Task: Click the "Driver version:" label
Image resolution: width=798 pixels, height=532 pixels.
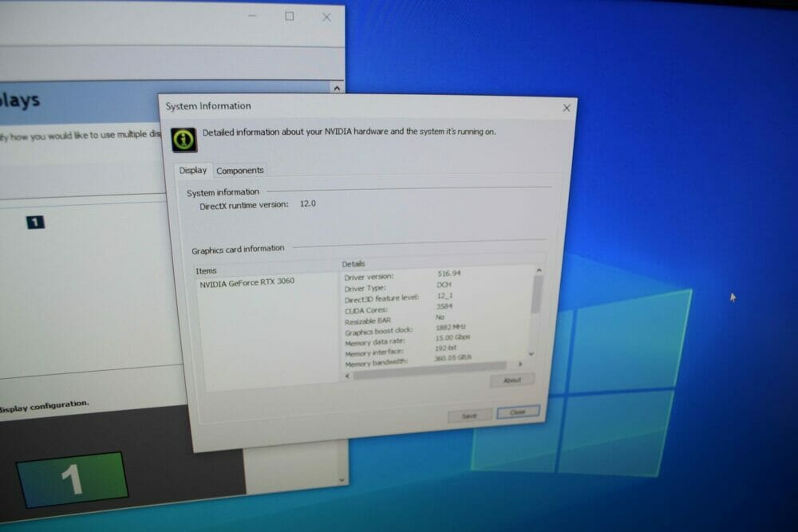Action: (x=369, y=278)
